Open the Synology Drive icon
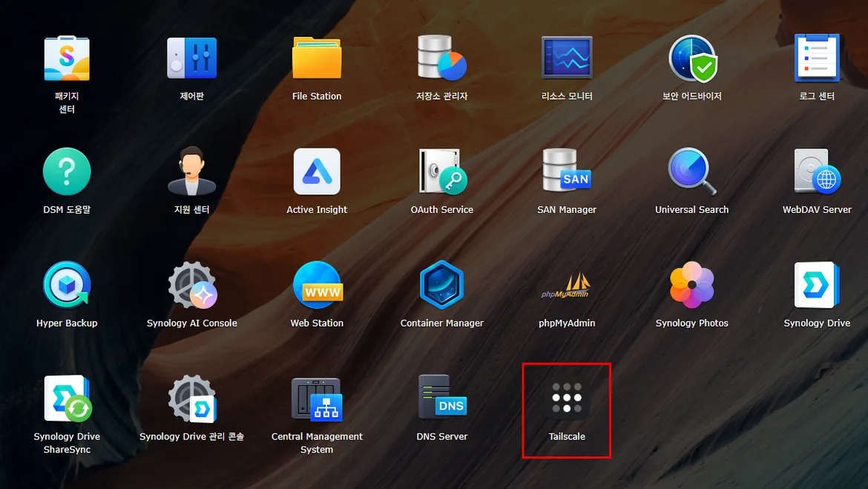This screenshot has height=489, width=868. (x=817, y=285)
